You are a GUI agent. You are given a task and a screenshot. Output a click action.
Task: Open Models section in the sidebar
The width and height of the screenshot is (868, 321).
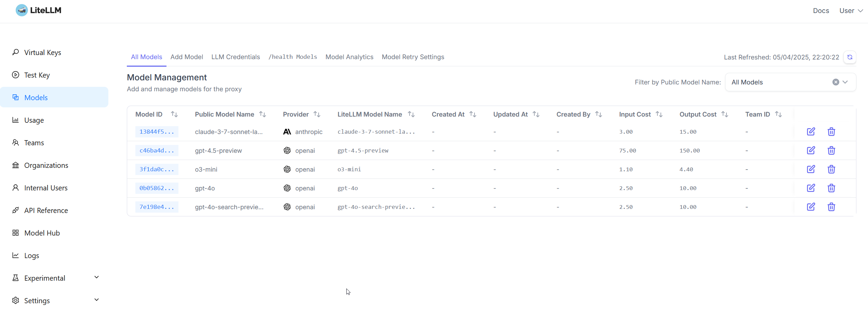(x=36, y=97)
